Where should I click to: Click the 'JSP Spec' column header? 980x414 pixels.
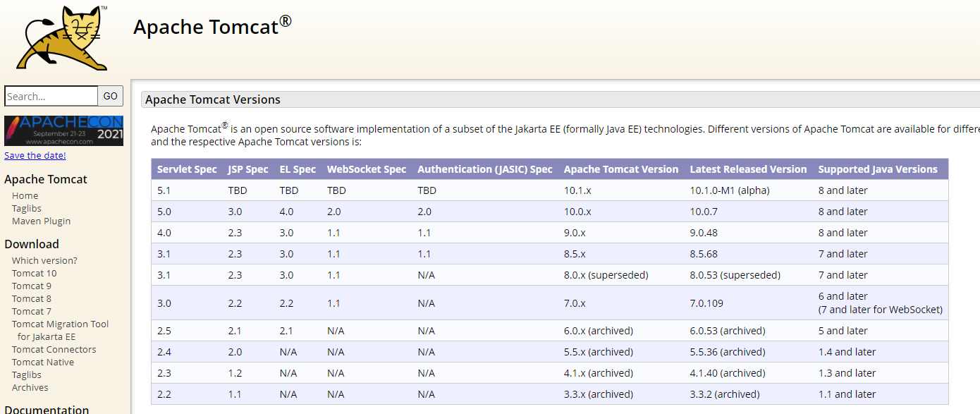248,169
